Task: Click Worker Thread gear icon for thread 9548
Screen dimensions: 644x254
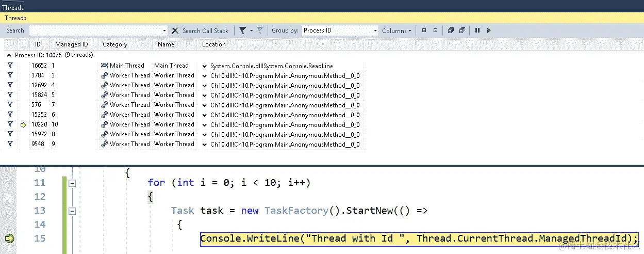Action: tap(105, 144)
